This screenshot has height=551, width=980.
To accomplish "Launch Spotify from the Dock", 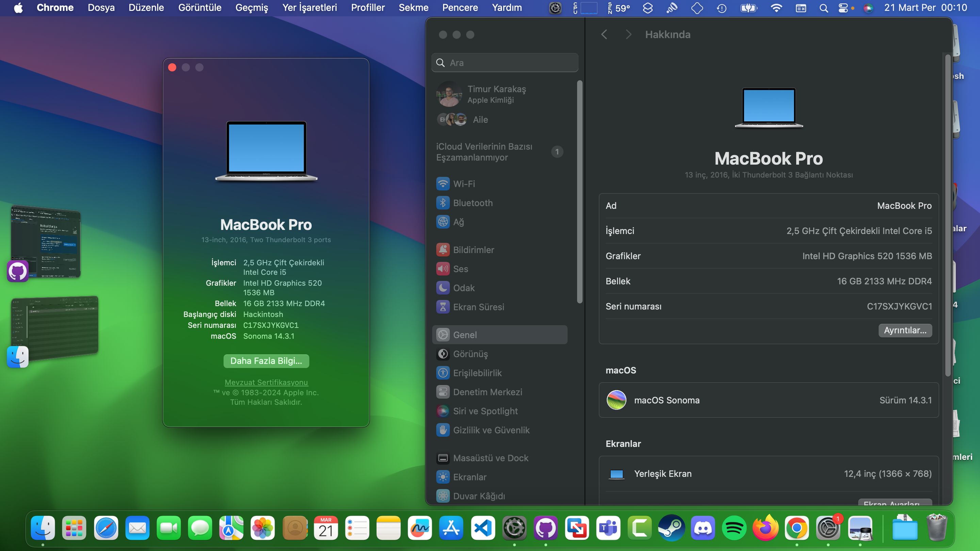I will [x=734, y=528].
